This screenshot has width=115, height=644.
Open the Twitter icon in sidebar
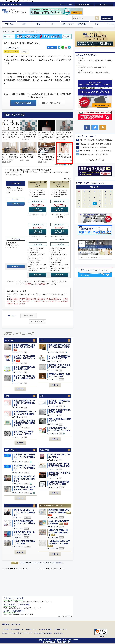[95, 127]
